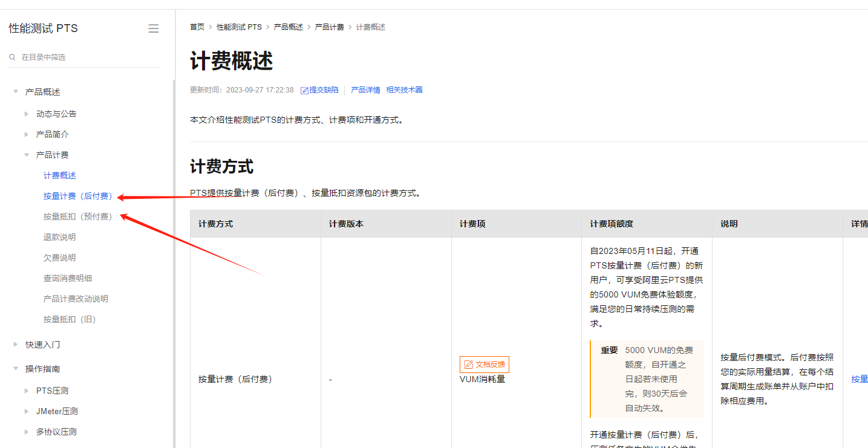868x448 pixels.
Task: Click the 重要 note label
Action: pos(610,350)
